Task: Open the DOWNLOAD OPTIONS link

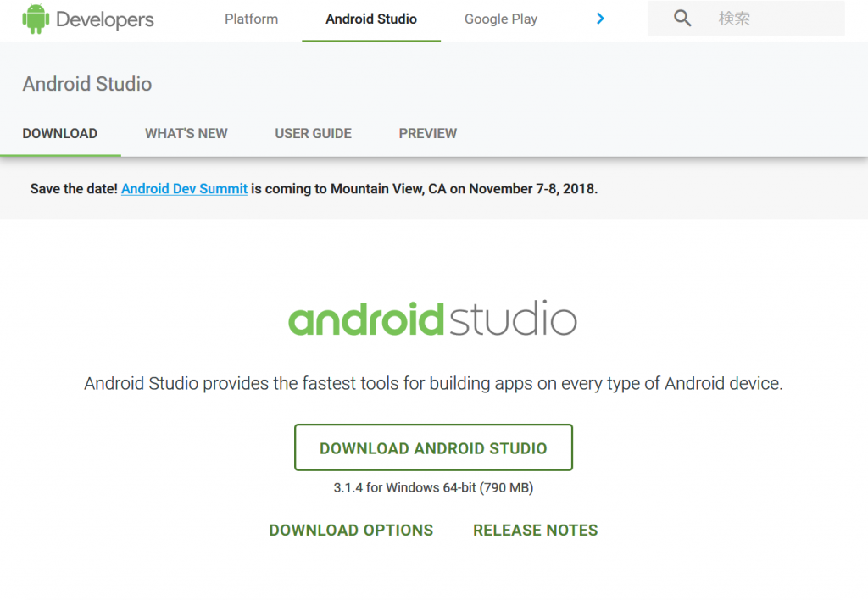Action: click(351, 531)
